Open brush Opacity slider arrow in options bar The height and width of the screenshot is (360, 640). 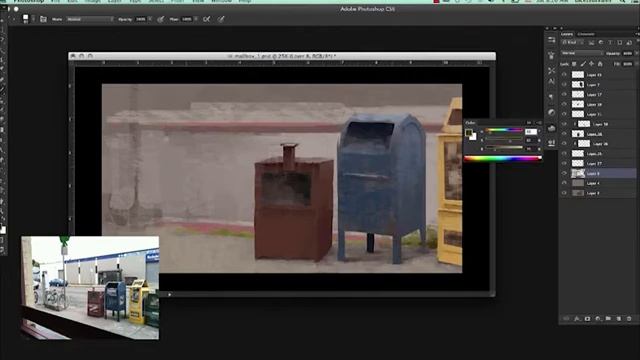click(x=150, y=19)
